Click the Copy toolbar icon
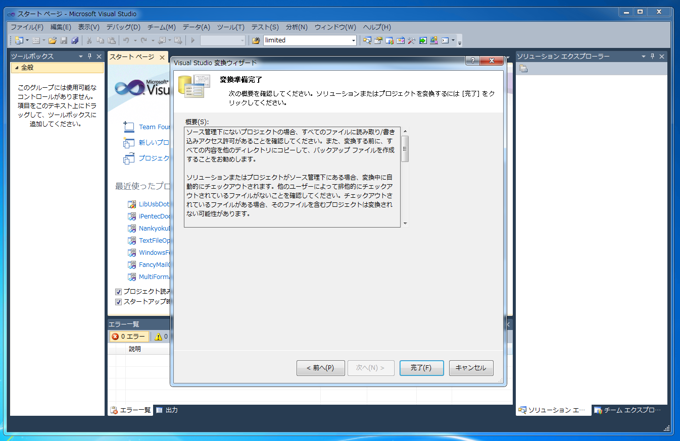This screenshot has height=441, width=680. click(100, 40)
